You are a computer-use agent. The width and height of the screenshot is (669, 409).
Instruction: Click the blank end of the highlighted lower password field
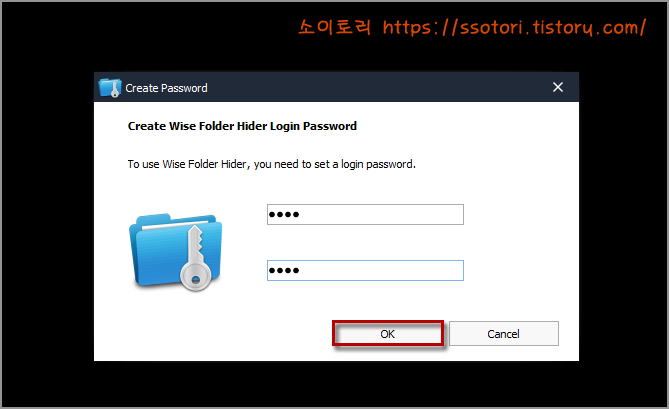tap(382, 270)
